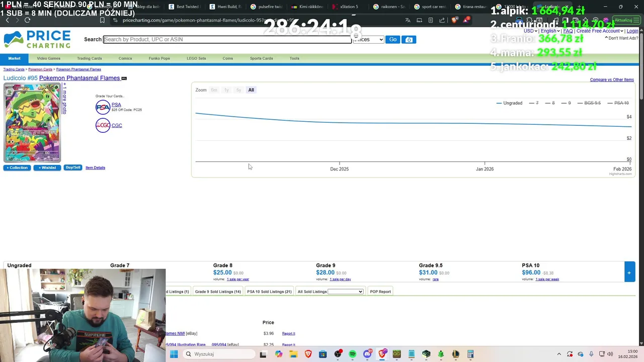Open Calculator from the taskbar
The image size is (644, 362).
(x=470, y=354)
